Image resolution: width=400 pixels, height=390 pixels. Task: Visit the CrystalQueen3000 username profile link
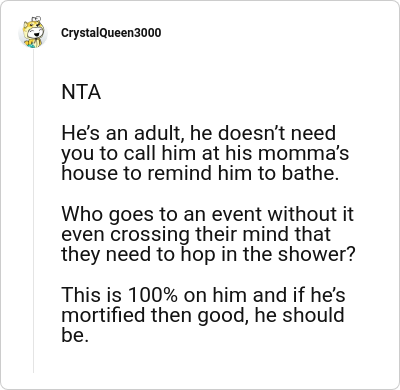tap(111, 33)
